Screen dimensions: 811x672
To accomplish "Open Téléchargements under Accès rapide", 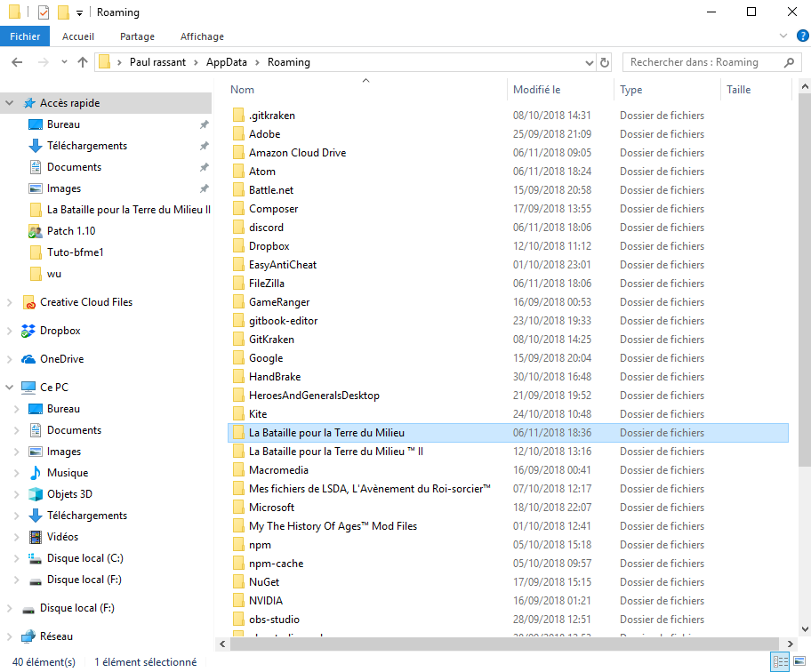I will pos(87,146).
